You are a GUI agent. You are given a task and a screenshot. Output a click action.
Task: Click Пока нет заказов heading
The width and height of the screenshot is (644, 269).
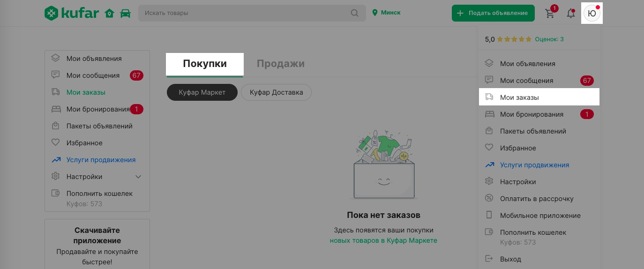pos(383,215)
